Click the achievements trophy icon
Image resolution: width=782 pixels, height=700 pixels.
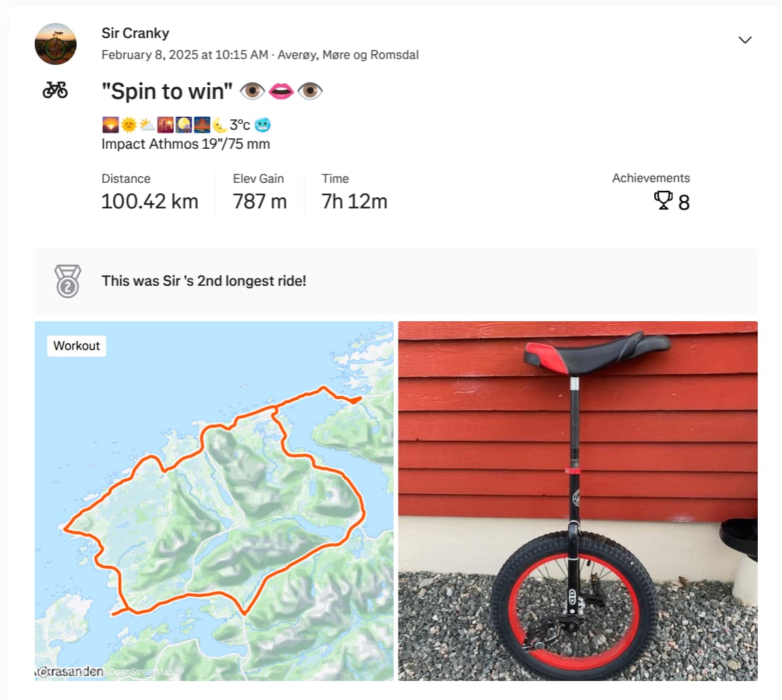(x=663, y=201)
